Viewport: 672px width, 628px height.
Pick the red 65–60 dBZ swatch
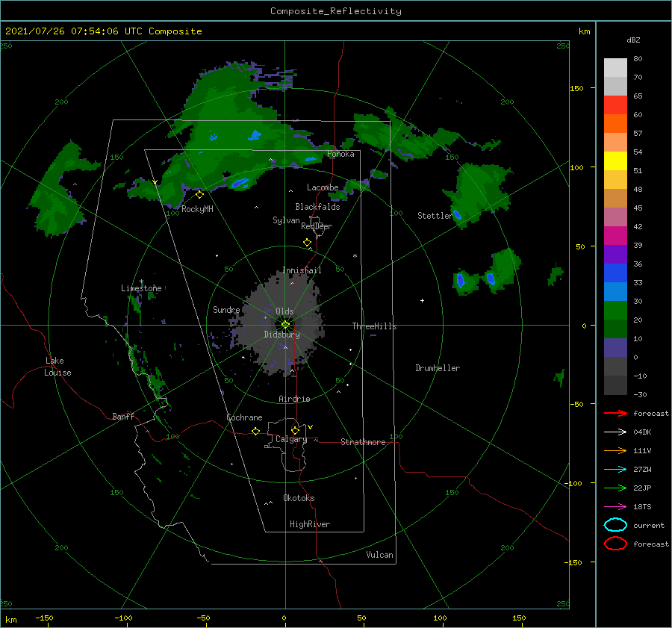coord(615,105)
